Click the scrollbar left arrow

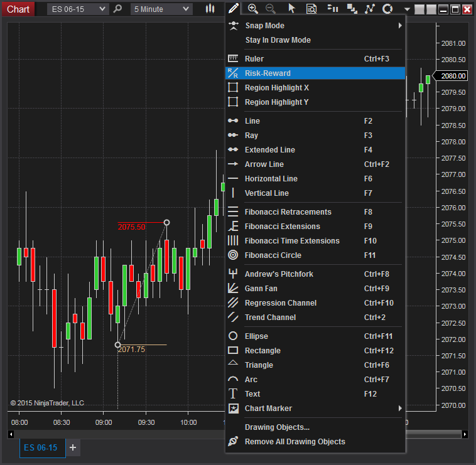click(x=11, y=434)
